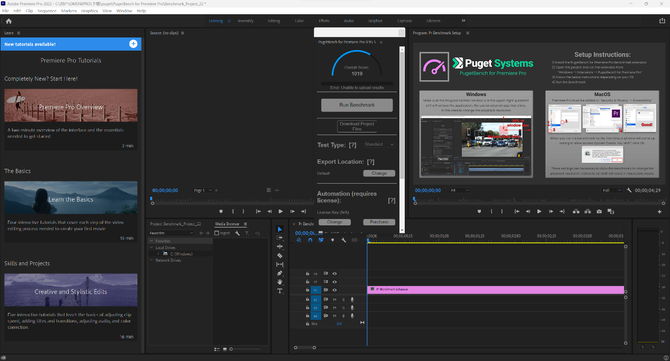Open timeline wrench display settings
The image size is (670, 361).
tap(344, 240)
